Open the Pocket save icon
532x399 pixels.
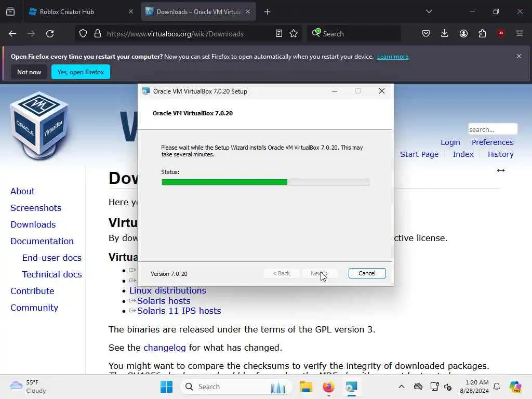[426, 34]
